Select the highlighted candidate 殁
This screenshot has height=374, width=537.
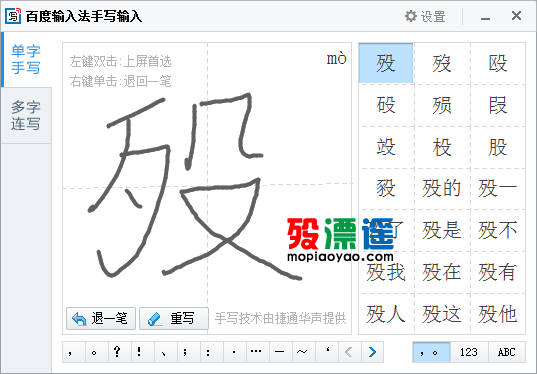(386, 63)
